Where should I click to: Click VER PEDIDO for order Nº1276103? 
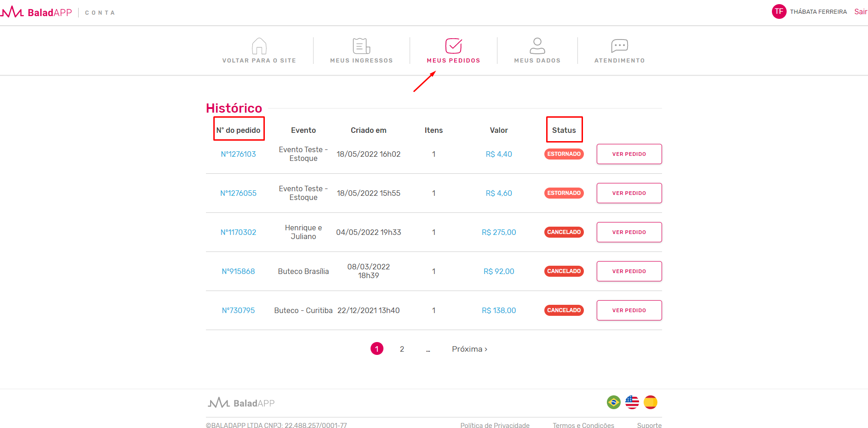click(629, 154)
